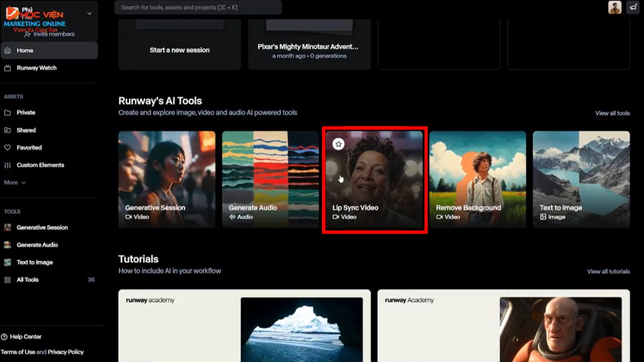The width and height of the screenshot is (644, 362).
Task: Click the search tools and assets field
Action: click(198, 8)
